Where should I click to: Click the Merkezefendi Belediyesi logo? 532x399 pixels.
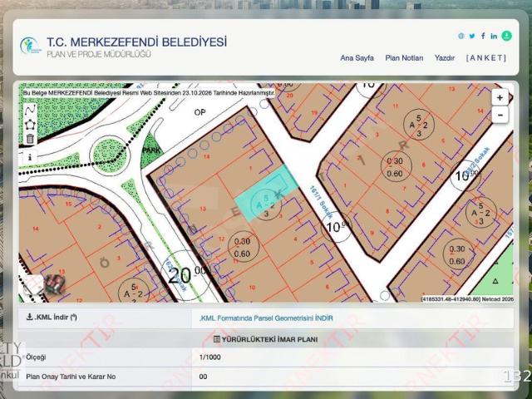pos(31,46)
